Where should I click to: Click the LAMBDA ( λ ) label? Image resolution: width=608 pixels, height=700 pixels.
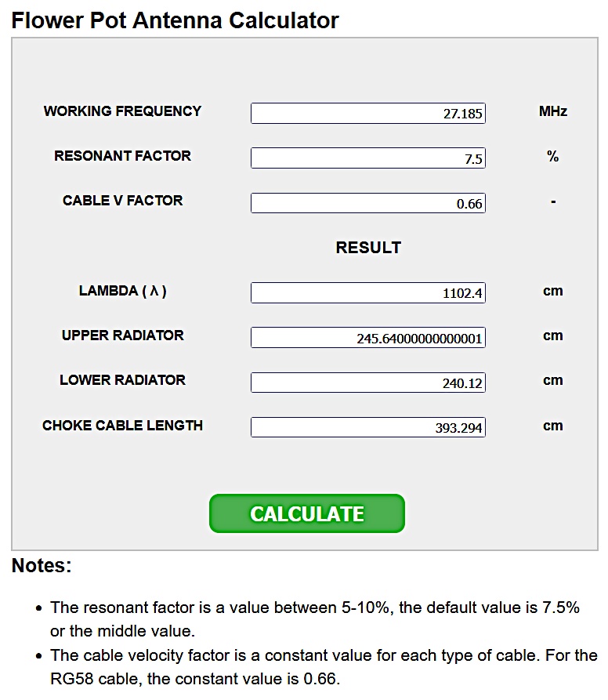click(122, 291)
